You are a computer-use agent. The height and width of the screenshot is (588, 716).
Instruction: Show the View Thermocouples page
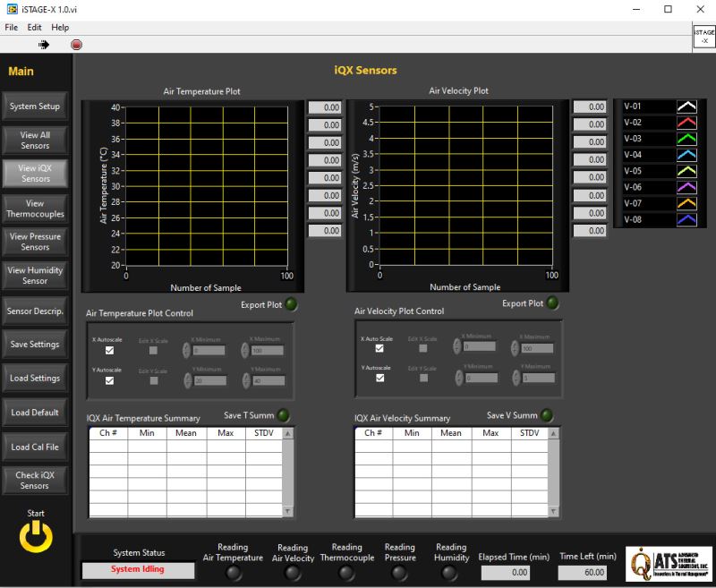(35, 209)
